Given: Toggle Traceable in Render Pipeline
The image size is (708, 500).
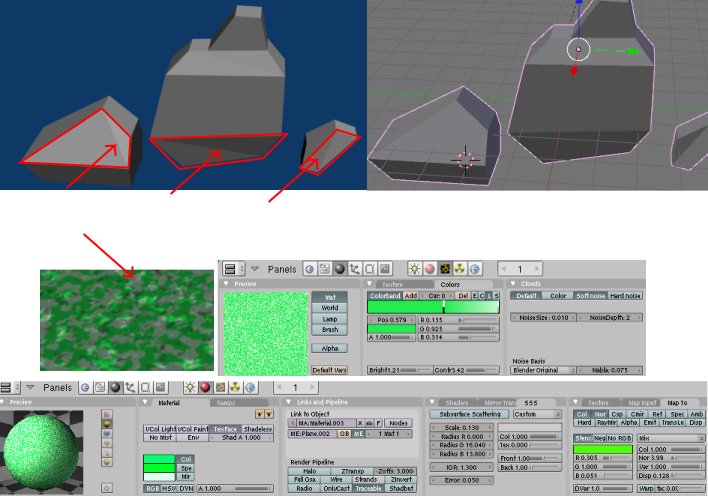Looking at the screenshot, I should tap(368, 489).
